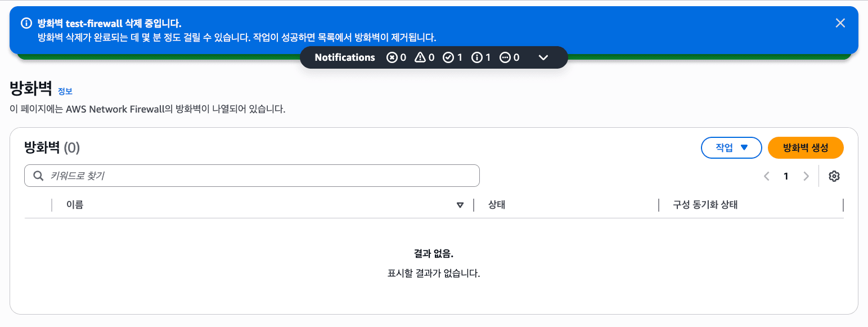Go to next page with right chevron
The width and height of the screenshot is (868, 327).
point(806,176)
